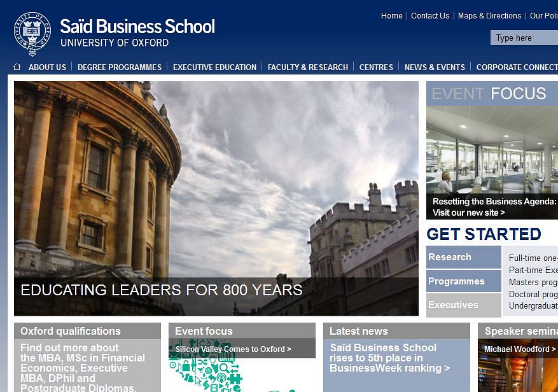Click the Home link at top
558x392 pixels.
[391, 16]
